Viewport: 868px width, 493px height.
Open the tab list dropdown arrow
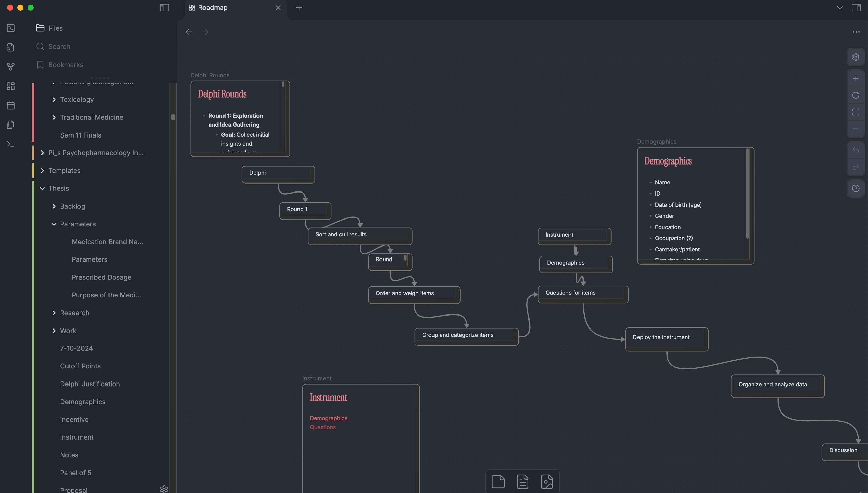(x=839, y=7)
